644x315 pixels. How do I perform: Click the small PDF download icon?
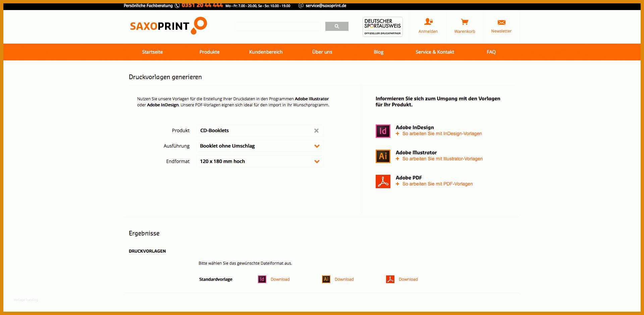(x=390, y=279)
